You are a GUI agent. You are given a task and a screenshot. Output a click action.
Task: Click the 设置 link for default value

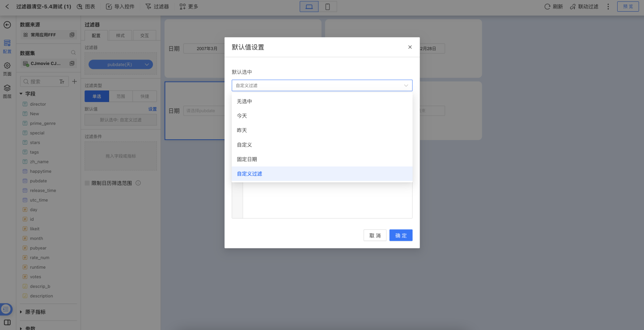pos(153,109)
